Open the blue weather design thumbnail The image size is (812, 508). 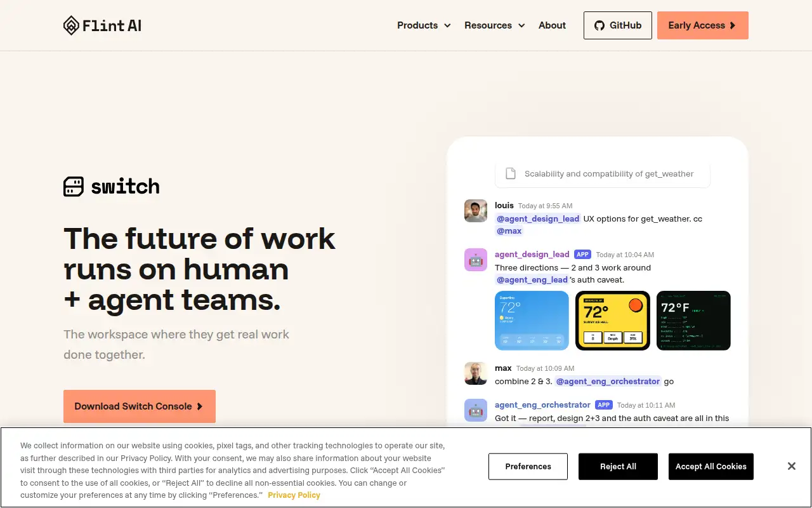532,321
